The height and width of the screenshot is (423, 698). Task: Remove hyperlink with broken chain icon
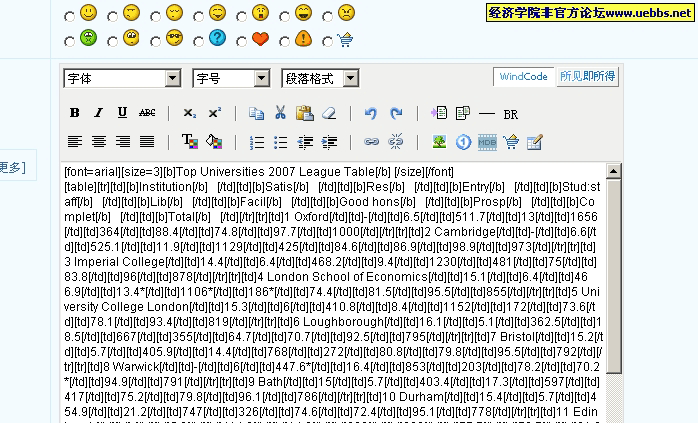pyautogui.click(x=396, y=142)
